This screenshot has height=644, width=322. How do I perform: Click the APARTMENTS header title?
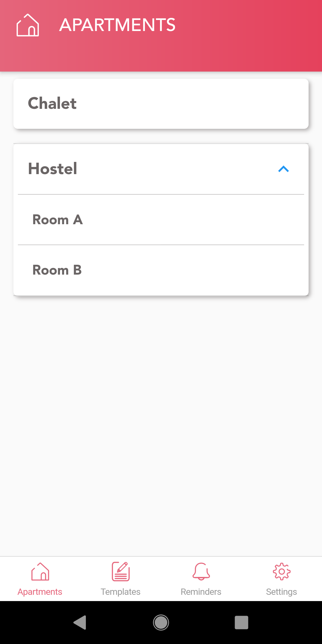coord(117,25)
